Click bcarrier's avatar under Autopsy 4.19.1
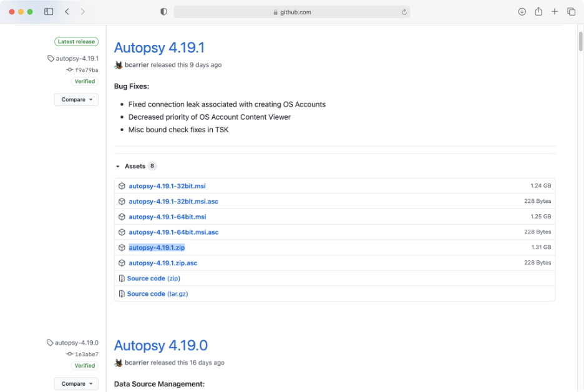The image size is (584, 392). pyautogui.click(x=119, y=65)
